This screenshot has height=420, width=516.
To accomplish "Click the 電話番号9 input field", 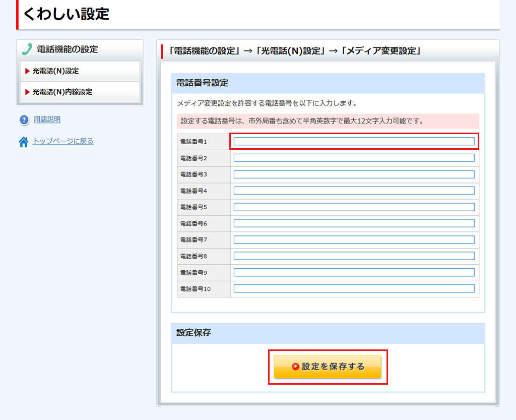I will (x=354, y=272).
